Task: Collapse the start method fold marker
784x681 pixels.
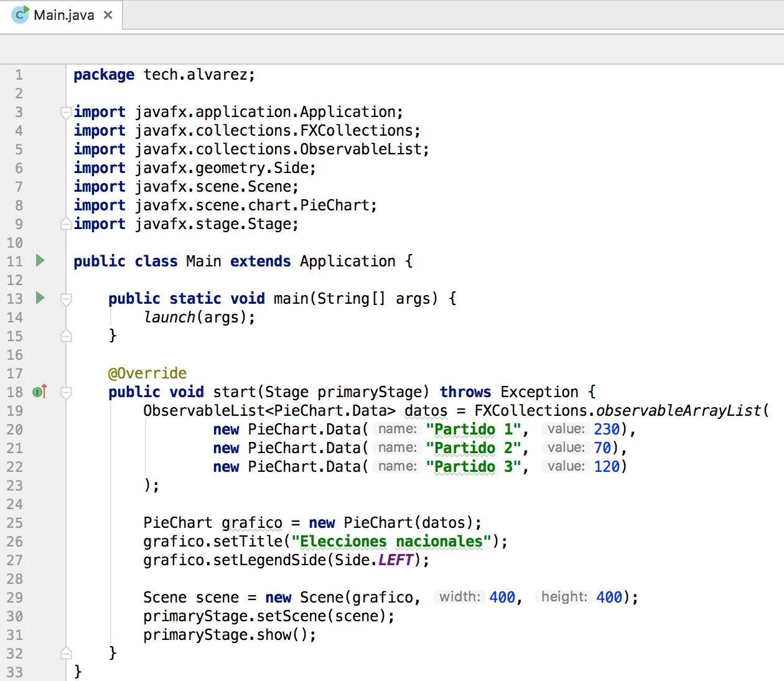Action: coord(66,392)
